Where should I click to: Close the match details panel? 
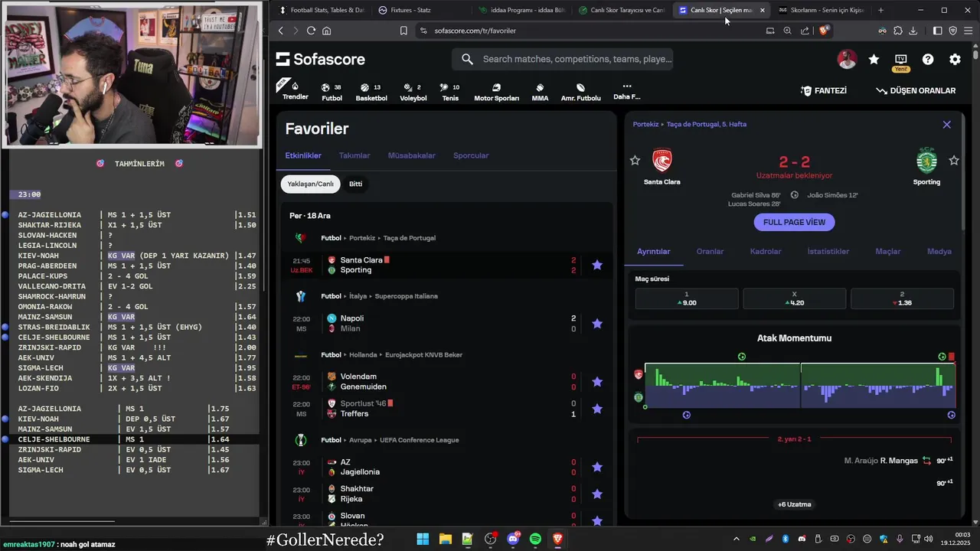946,124
